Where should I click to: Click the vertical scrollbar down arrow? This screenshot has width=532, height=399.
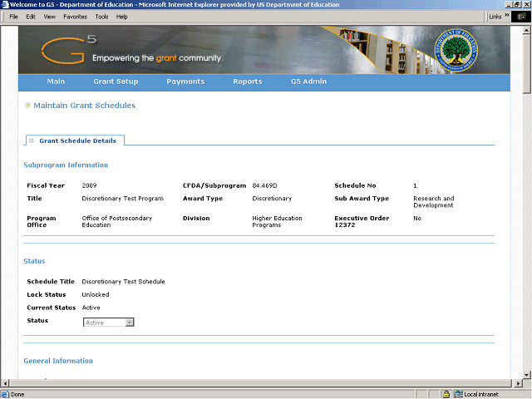pyautogui.click(x=527, y=375)
